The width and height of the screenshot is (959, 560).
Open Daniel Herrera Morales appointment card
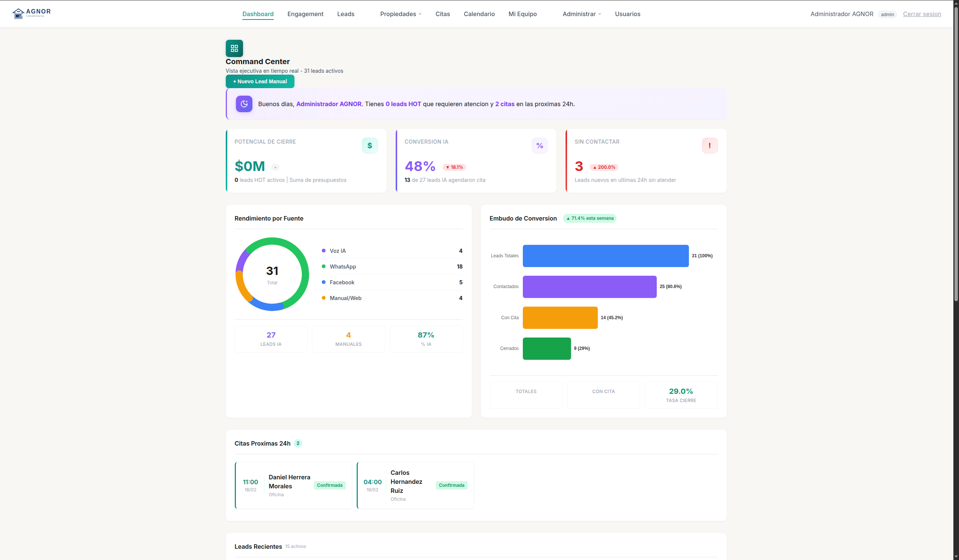(x=293, y=485)
